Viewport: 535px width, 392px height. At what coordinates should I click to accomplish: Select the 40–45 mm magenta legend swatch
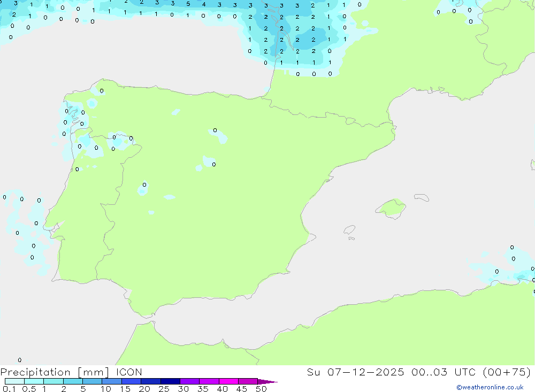point(228,381)
